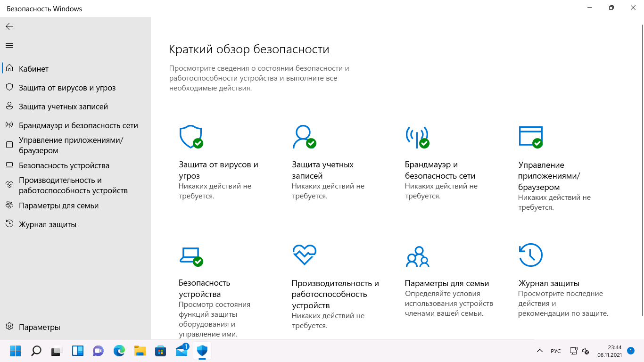Click heading Краткий обзор безопасности

click(x=249, y=49)
